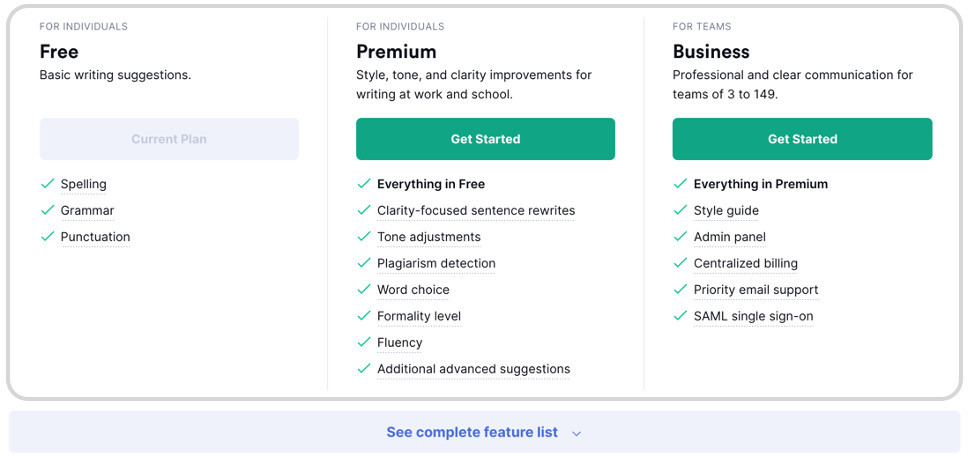Click the Admin panel feature label
This screenshot has width=968, height=458.
[x=730, y=237]
